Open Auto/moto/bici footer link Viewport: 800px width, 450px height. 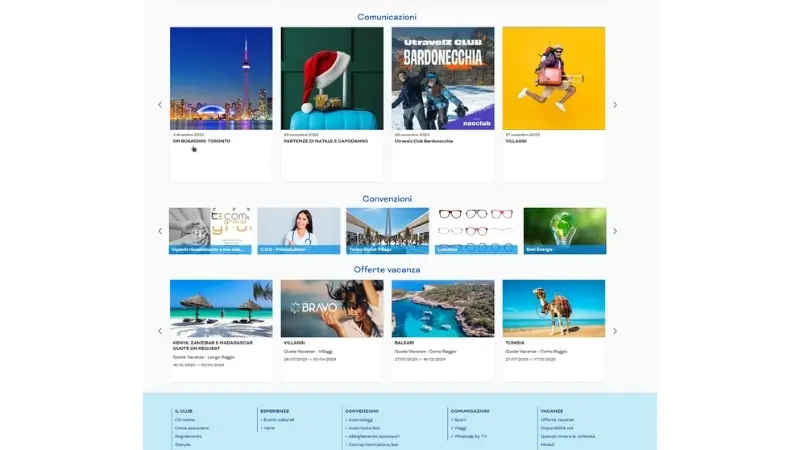363,428
